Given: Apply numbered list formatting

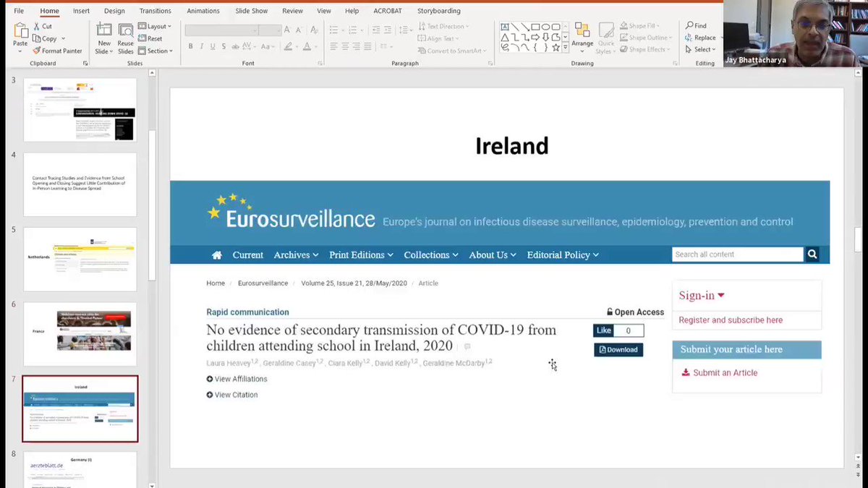Looking at the screenshot, I should [x=354, y=30].
